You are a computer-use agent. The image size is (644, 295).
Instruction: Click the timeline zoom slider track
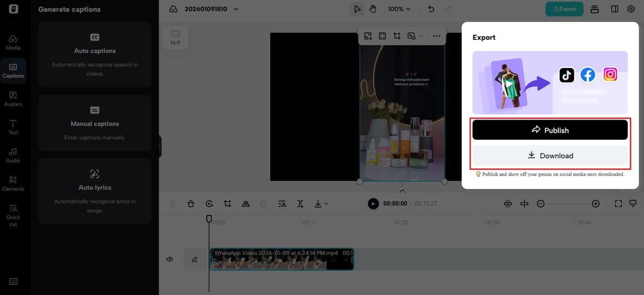point(568,204)
